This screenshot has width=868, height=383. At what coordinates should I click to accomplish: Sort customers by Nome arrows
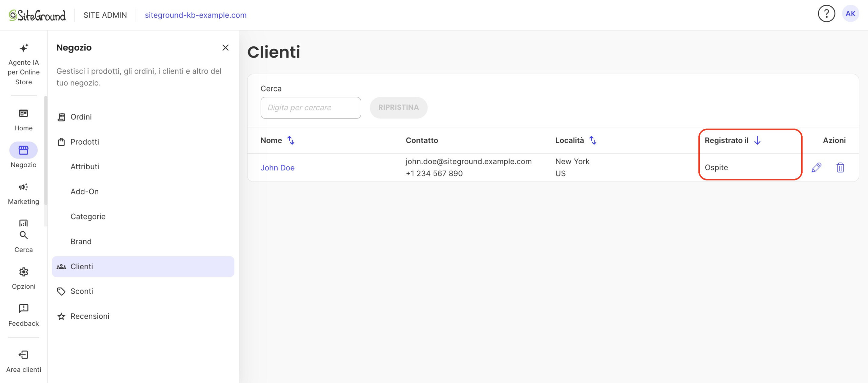coord(291,140)
